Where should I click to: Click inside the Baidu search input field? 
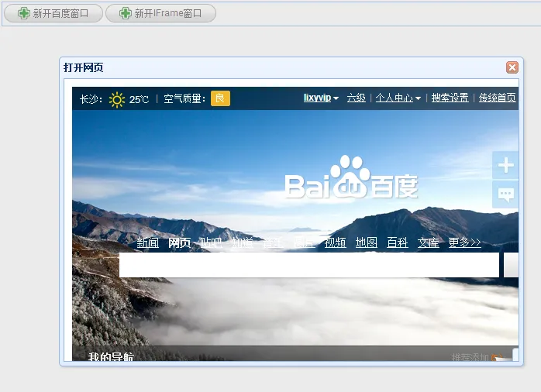tap(309, 265)
